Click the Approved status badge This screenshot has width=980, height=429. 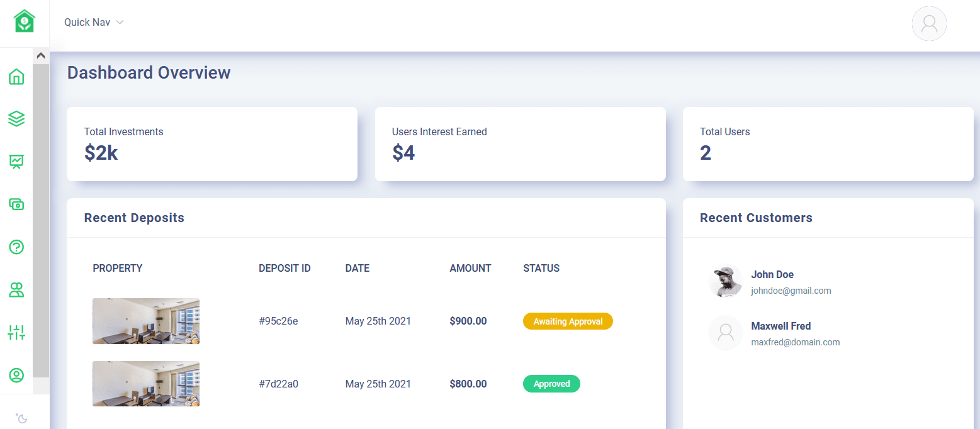point(551,384)
